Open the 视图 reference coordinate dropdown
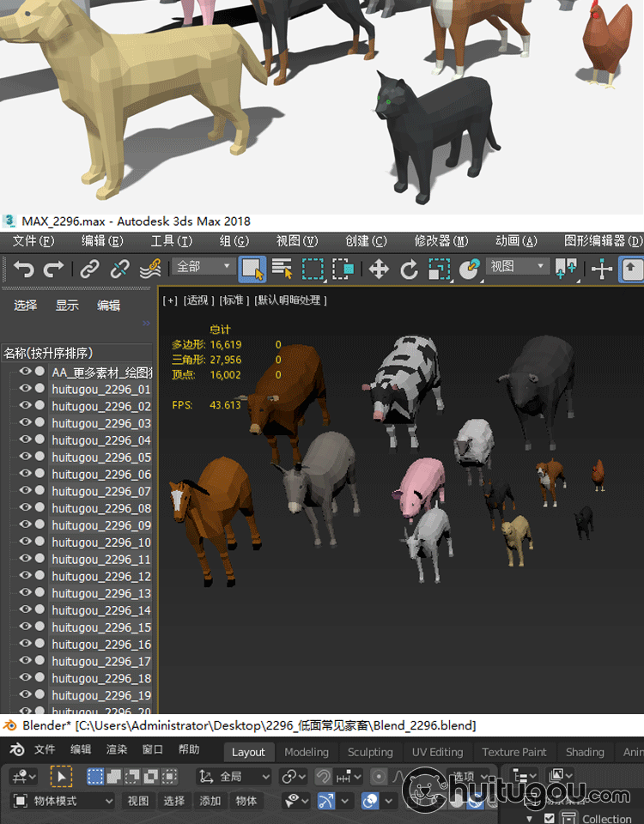This screenshot has width=644, height=824. [x=517, y=267]
